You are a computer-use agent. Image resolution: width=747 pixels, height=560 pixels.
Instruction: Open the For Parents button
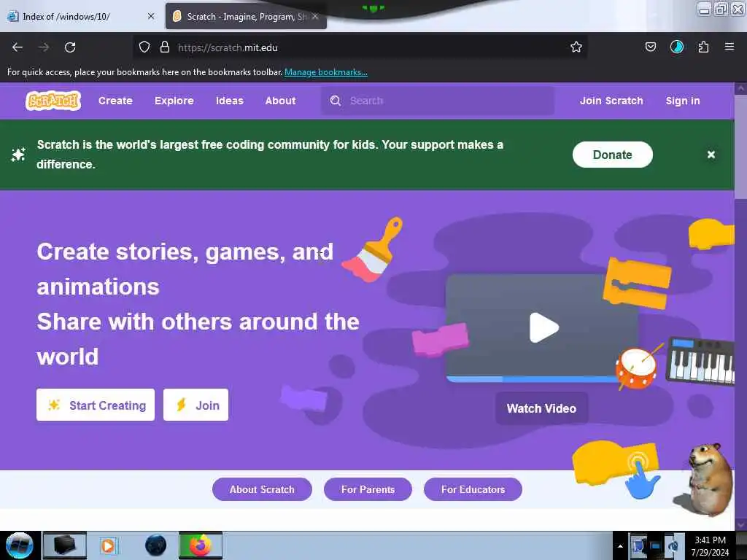pos(368,489)
